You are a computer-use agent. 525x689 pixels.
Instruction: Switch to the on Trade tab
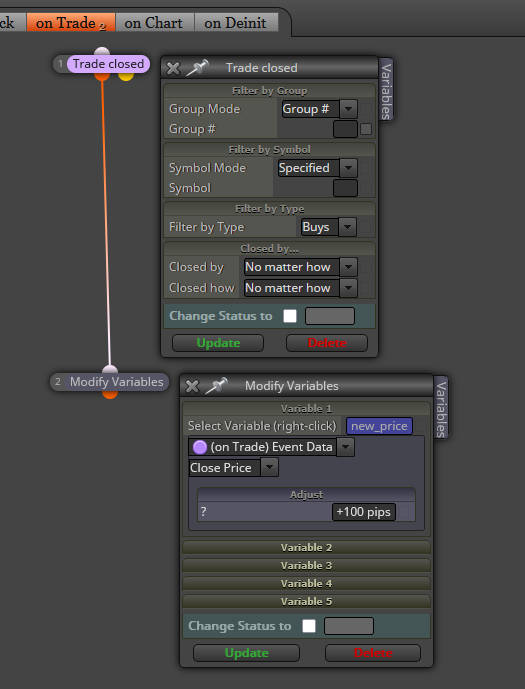71,22
